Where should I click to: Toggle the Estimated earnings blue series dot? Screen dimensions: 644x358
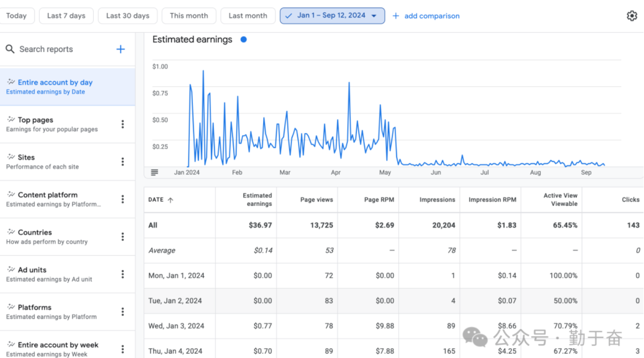(x=243, y=40)
